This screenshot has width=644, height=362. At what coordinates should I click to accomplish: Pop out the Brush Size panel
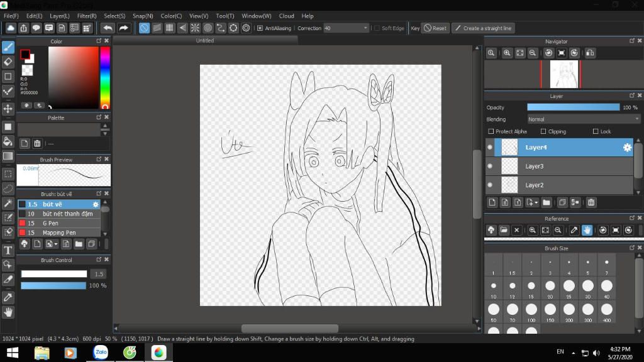[631, 248]
